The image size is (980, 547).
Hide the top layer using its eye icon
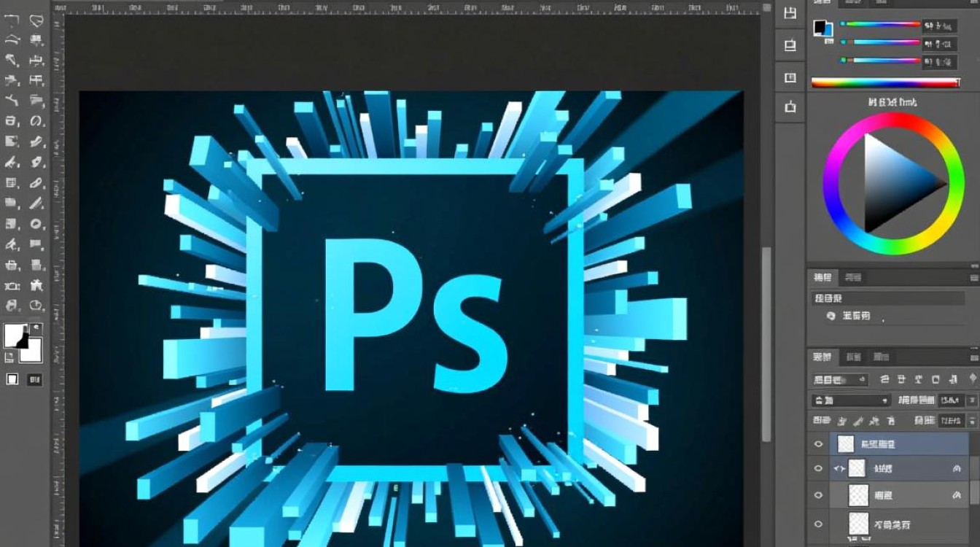[x=818, y=443]
